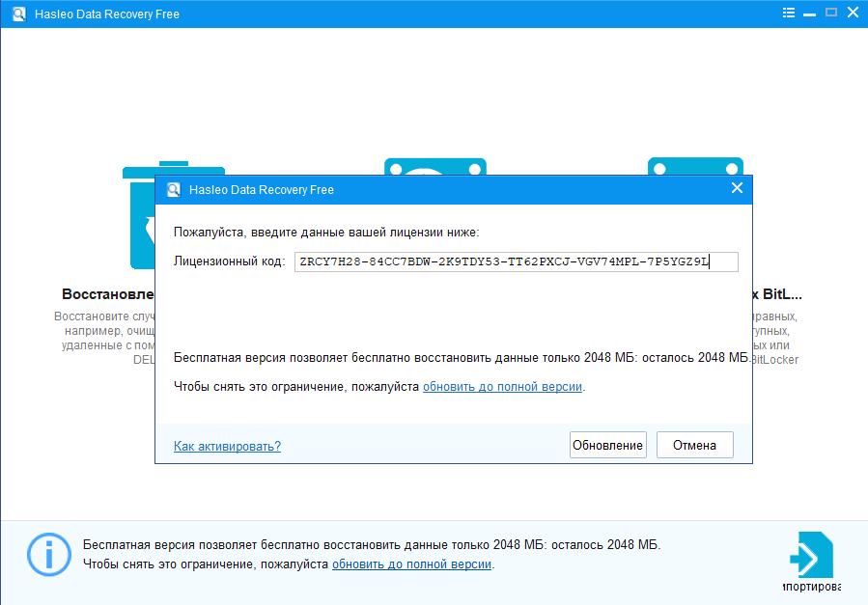Click 'Лицензионный код:' label
Image resolution: width=868 pixels, height=605 pixels.
pyautogui.click(x=229, y=261)
